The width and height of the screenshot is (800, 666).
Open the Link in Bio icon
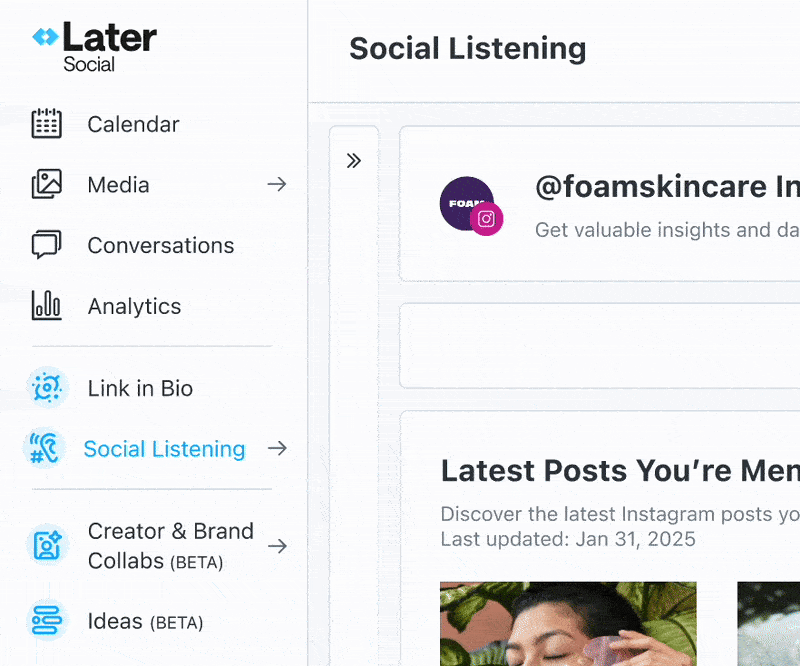click(47, 387)
